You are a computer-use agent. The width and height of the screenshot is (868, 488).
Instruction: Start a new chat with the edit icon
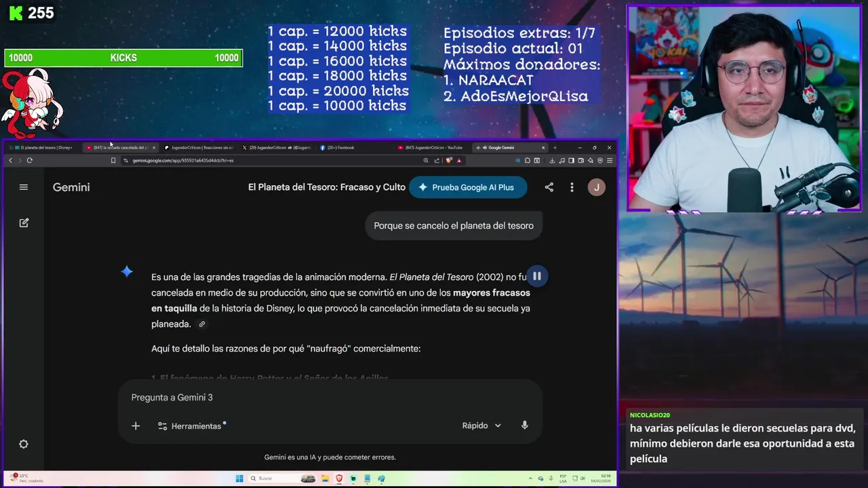pyautogui.click(x=24, y=222)
